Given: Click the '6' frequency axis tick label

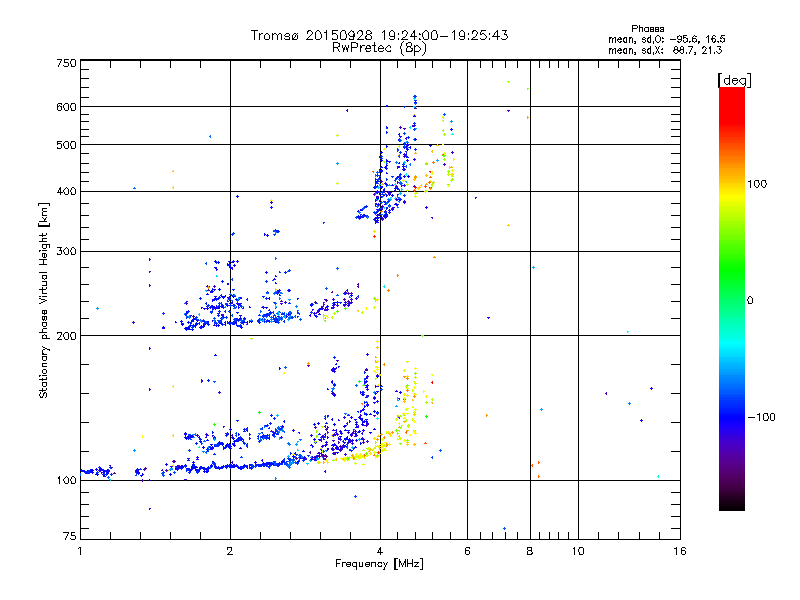Looking at the screenshot, I should tap(467, 551).
